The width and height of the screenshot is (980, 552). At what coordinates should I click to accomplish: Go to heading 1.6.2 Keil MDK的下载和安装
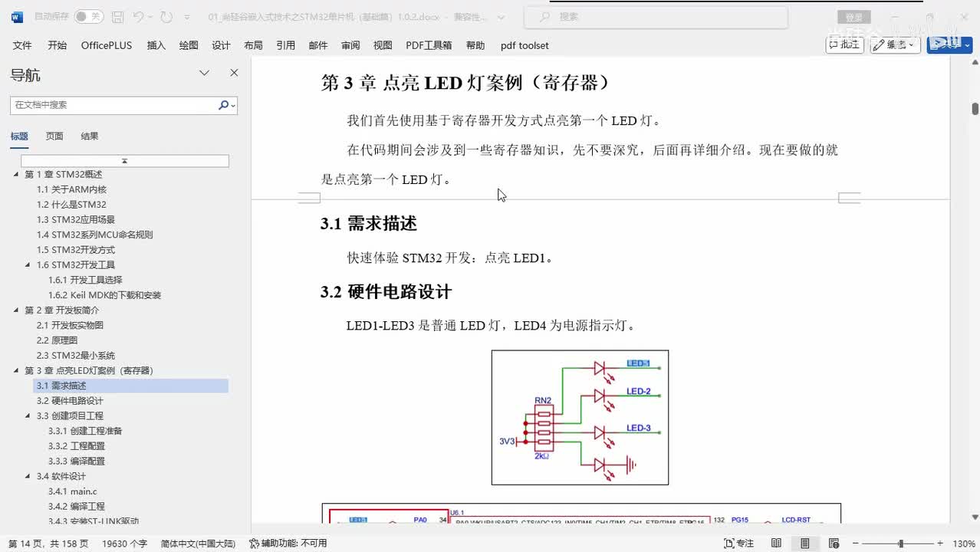pos(104,295)
